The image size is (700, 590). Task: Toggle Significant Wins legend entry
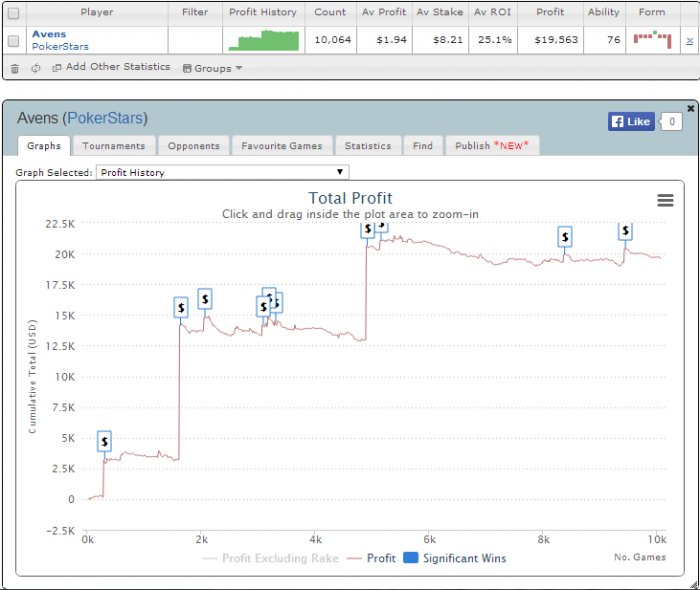tap(454, 558)
